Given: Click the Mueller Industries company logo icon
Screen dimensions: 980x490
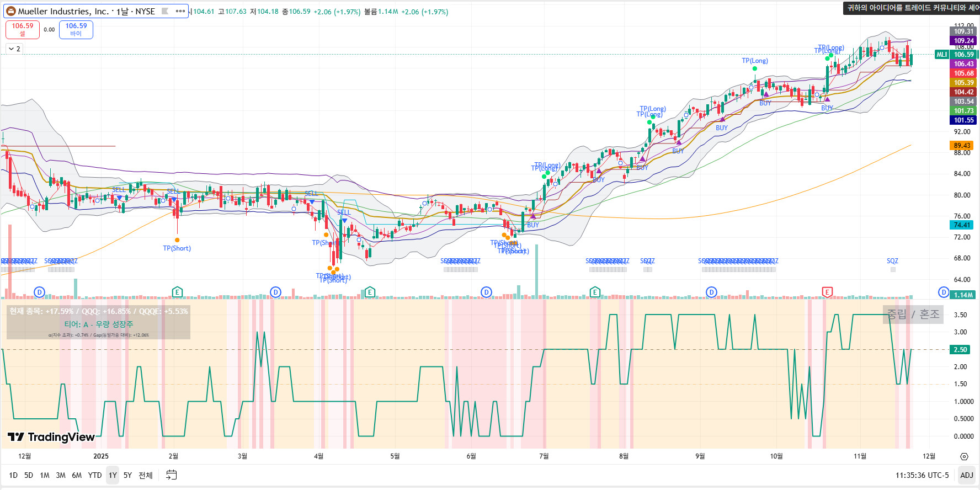Looking at the screenshot, I should click(x=11, y=11).
